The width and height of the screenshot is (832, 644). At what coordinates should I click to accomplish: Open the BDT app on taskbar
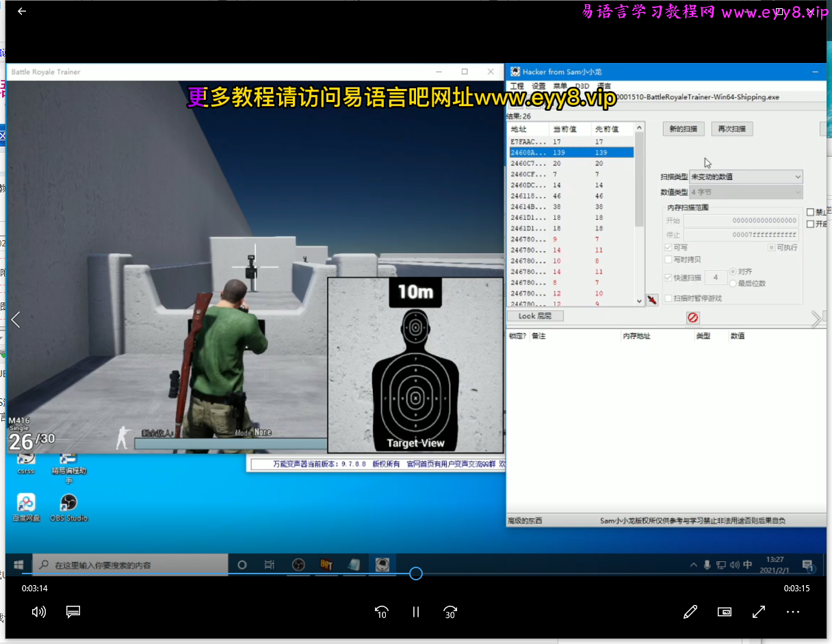(326, 565)
